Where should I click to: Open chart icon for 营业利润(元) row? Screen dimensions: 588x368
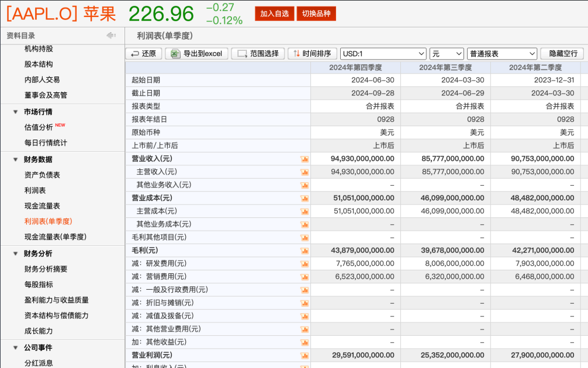point(305,356)
